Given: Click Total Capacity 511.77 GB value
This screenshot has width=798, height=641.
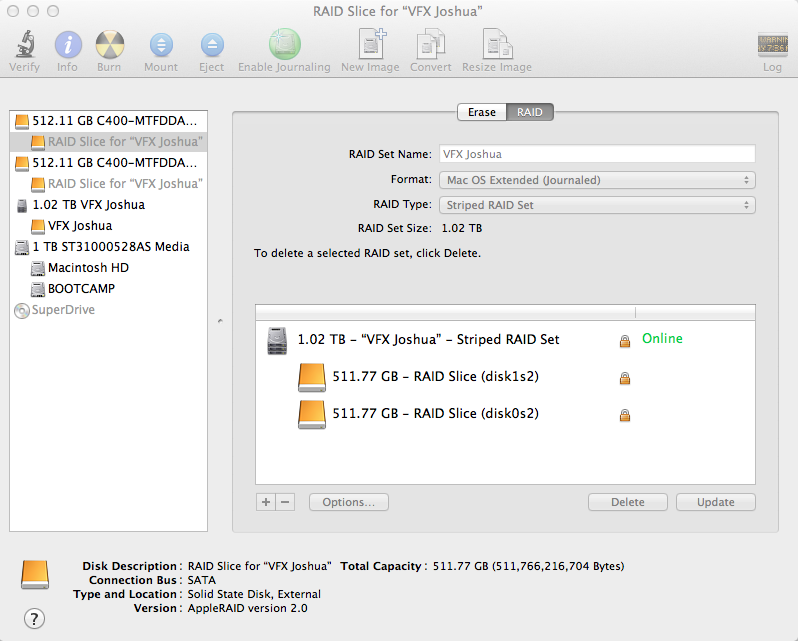Looking at the screenshot, I should (x=528, y=566).
